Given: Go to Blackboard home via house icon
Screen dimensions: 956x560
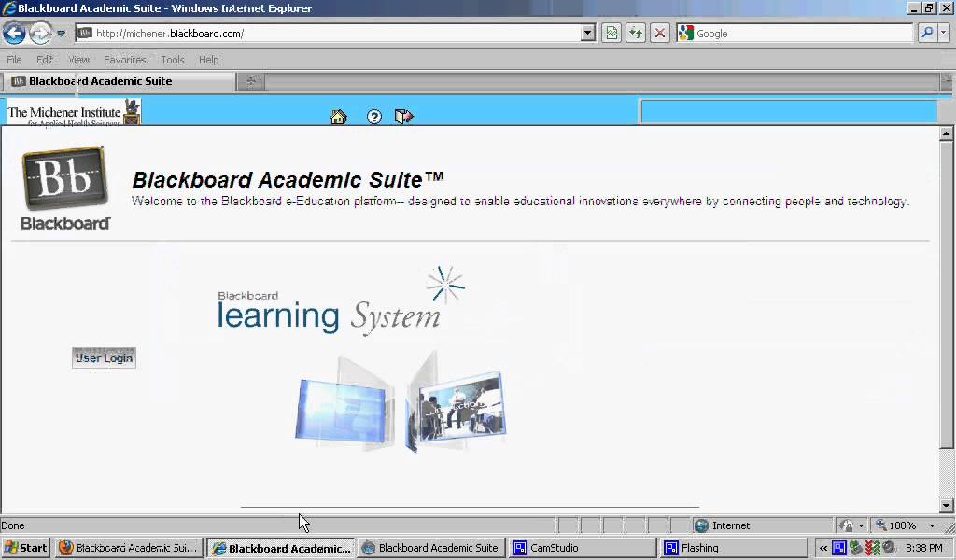Looking at the screenshot, I should (338, 117).
